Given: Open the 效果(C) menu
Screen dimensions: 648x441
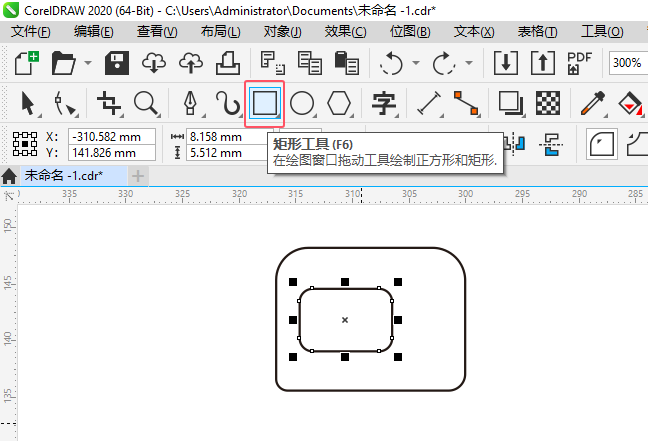Looking at the screenshot, I should click(x=345, y=32).
